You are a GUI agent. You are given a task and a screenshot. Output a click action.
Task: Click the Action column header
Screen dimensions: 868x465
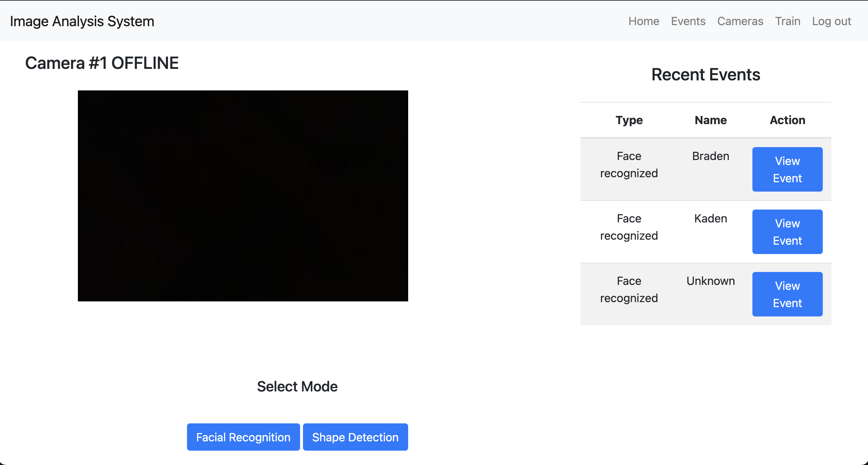(x=787, y=120)
